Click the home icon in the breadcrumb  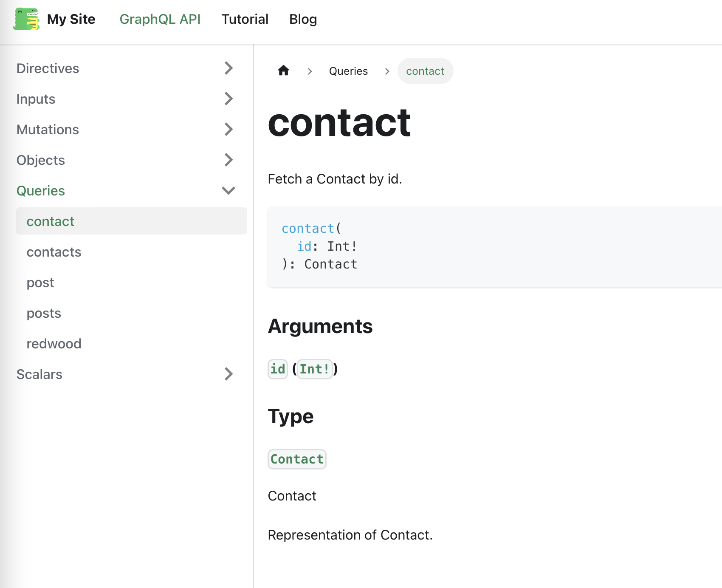pyautogui.click(x=283, y=71)
